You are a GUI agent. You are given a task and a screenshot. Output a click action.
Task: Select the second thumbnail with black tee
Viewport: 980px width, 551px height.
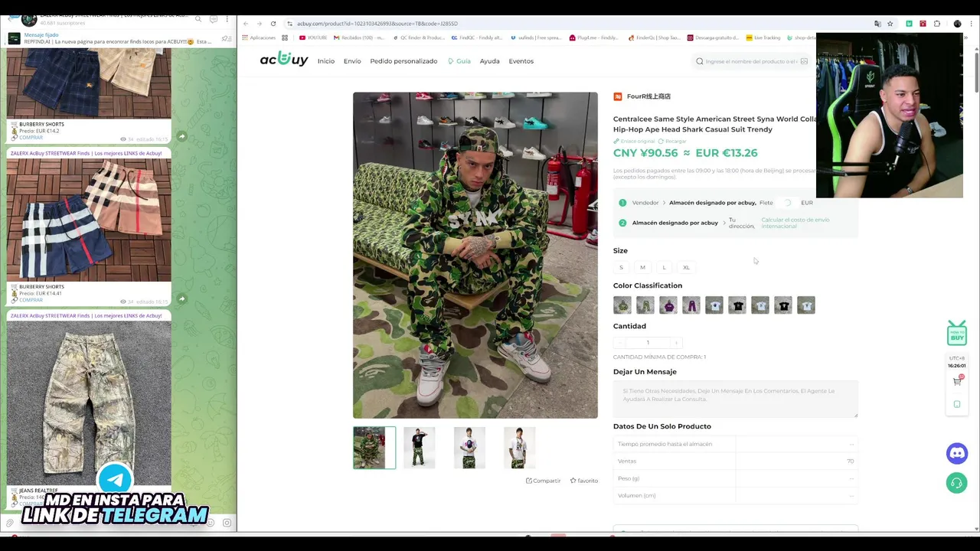pyautogui.click(x=420, y=448)
